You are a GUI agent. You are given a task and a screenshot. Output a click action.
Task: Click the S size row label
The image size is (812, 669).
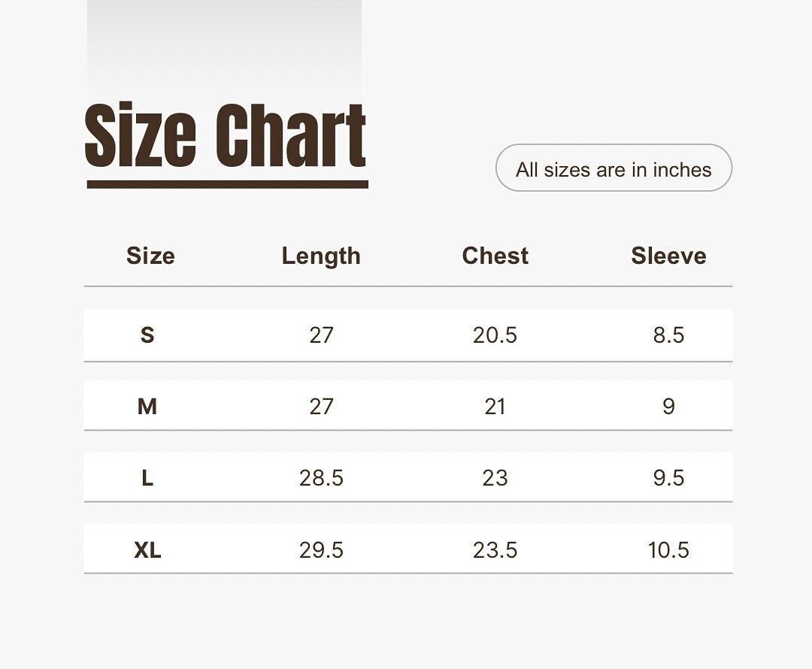(x=147, y=334)
